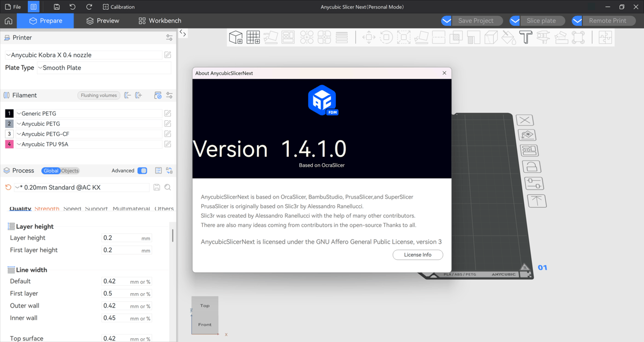This screenshot has height=342, width=644.
Task: Click the compare presets icon in Process
Action: tap(169, 171)
